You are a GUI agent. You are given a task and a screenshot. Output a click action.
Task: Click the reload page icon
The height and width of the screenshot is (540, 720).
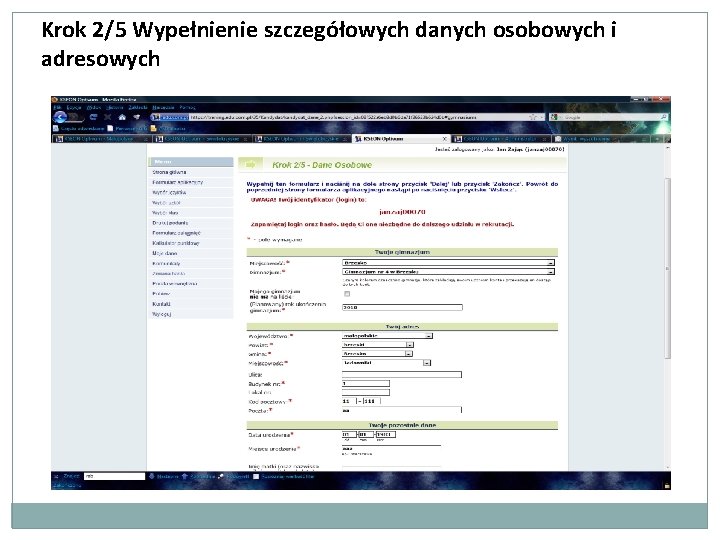click(93, 117)
